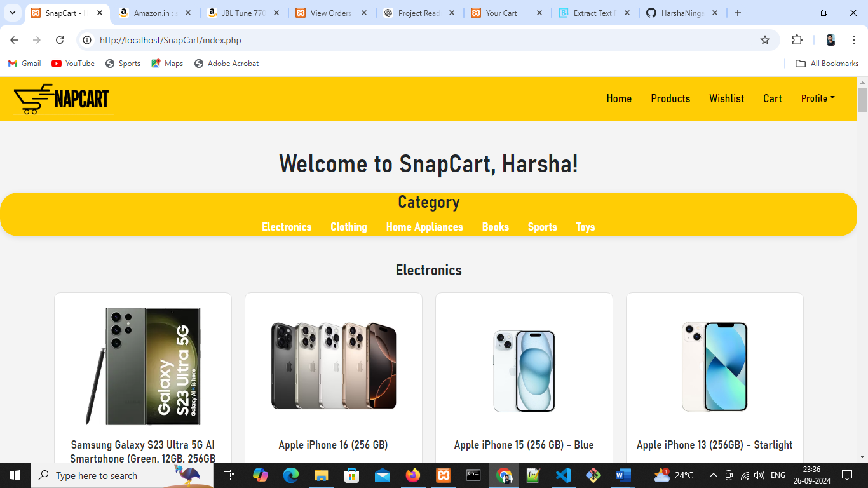Select Home Appliances category link
The width and height of the screenshot is (868, 488).
(x=424, y=227)
